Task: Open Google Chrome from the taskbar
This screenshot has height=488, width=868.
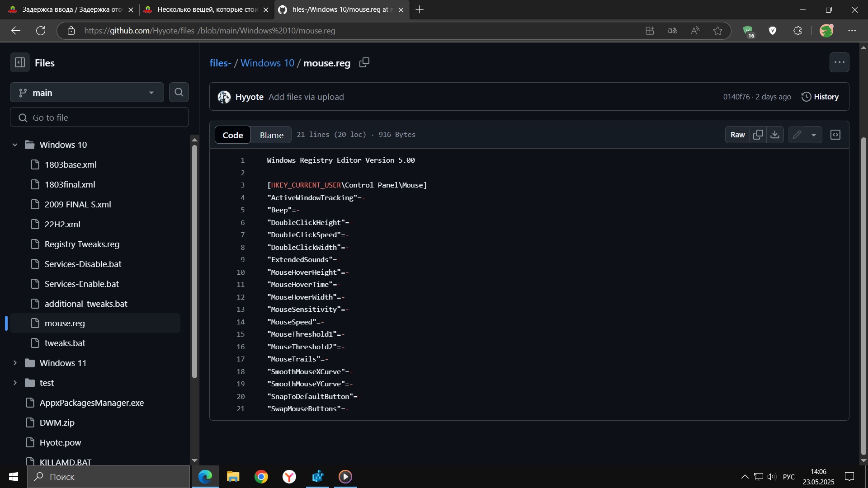Action: pyautogui.click(x=261, y=477)
